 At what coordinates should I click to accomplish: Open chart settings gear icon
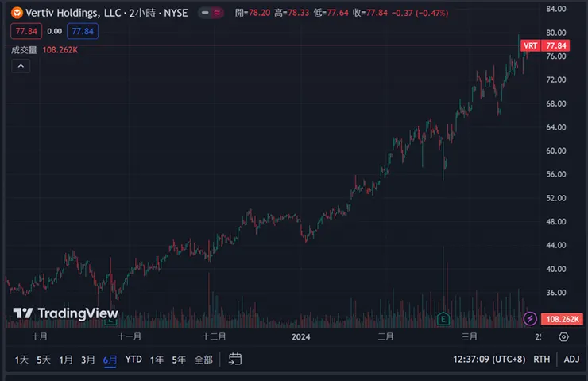pyautogui.click(x=563, y=336)
